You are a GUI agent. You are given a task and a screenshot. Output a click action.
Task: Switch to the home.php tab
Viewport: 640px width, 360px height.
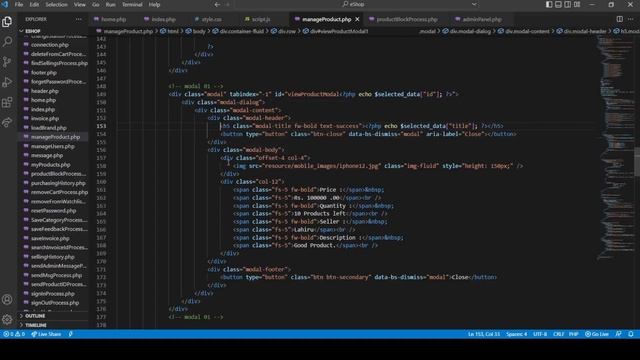coord(113,19)
